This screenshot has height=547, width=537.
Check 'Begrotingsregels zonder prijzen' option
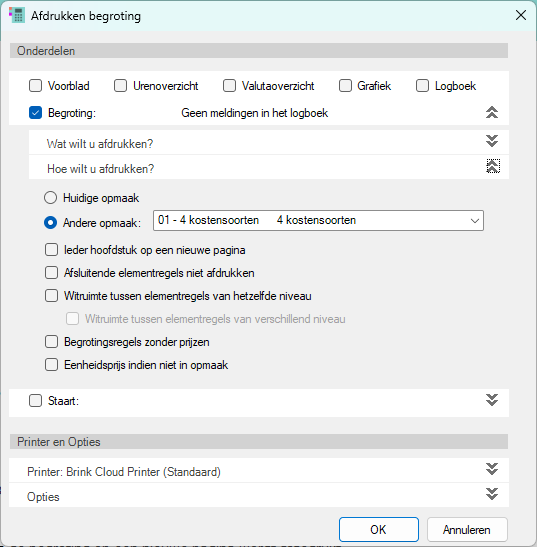[51, 342]
